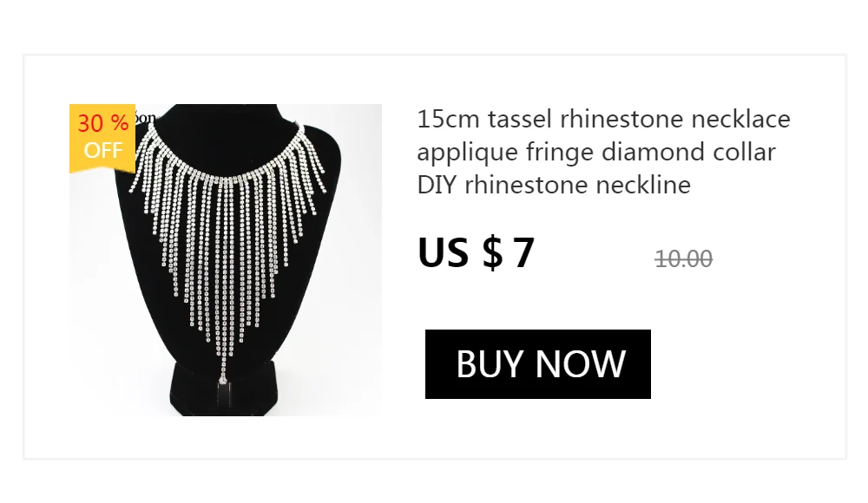The height and width of the screenshot is (503, 868).
Task: Click the US $ currency label
Action: point(460,252)
